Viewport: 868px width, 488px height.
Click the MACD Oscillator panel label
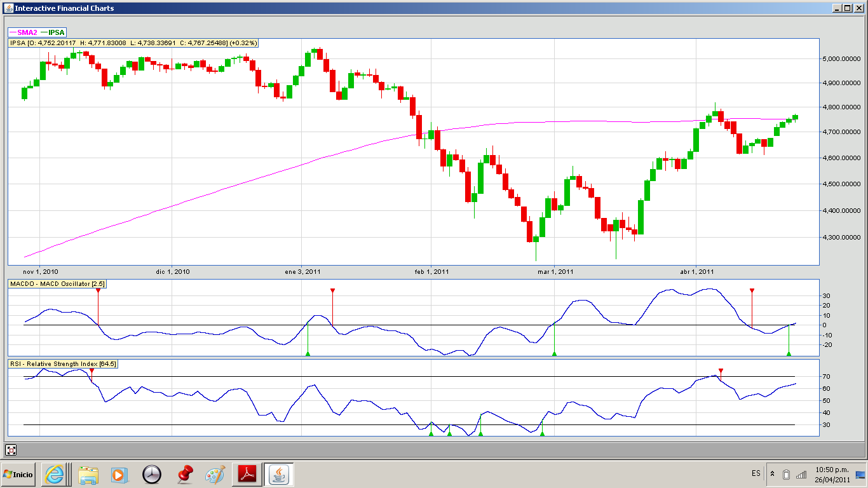click(x=58, y=283)
